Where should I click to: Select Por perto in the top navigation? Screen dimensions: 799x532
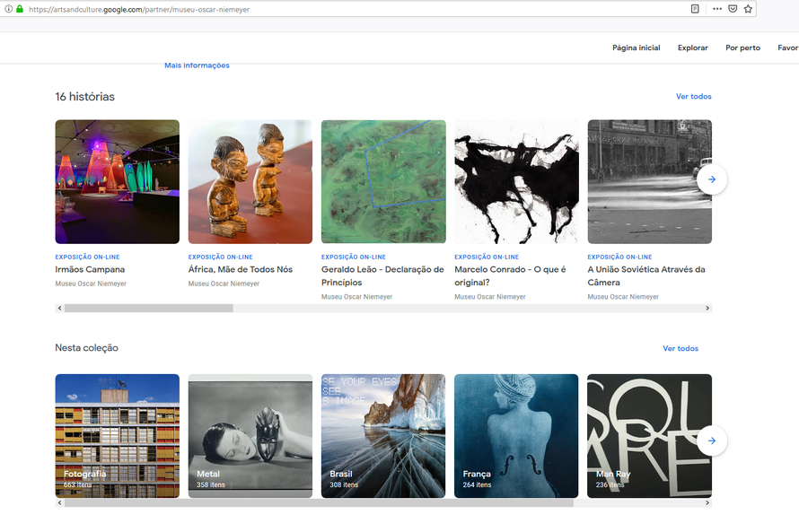click(742, 48)
